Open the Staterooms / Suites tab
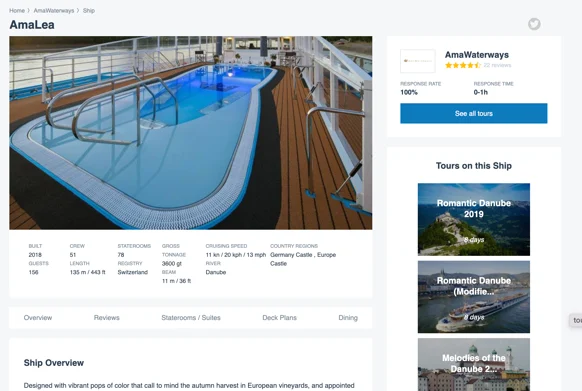The image size is (582, 391). click(191, 317)
